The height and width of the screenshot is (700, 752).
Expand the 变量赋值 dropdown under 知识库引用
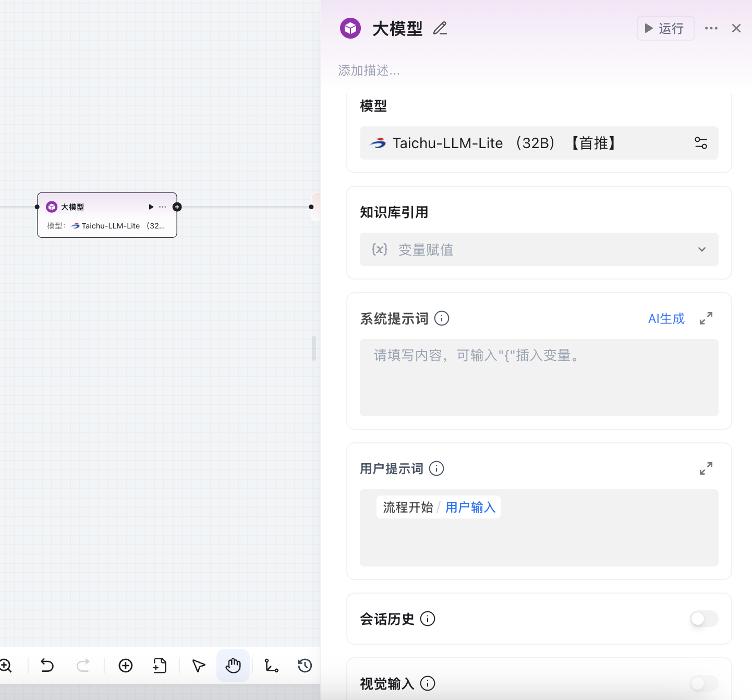[701, 249]
